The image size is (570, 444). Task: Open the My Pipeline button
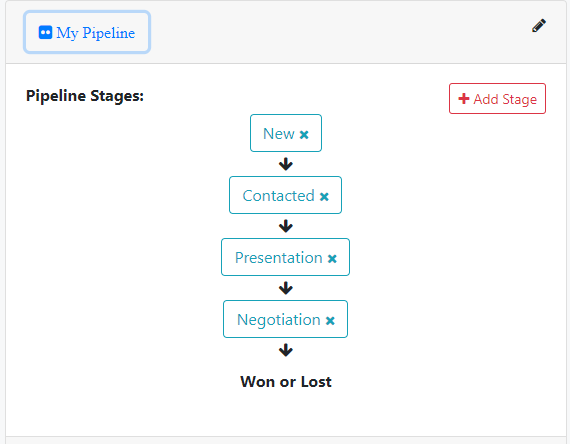tap(87, 32)
